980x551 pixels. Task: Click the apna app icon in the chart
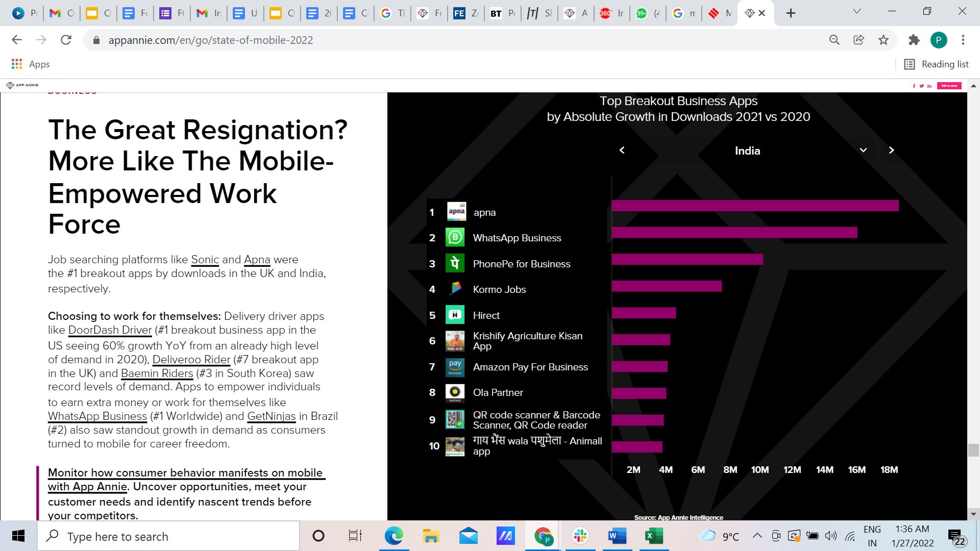[456, 211]
